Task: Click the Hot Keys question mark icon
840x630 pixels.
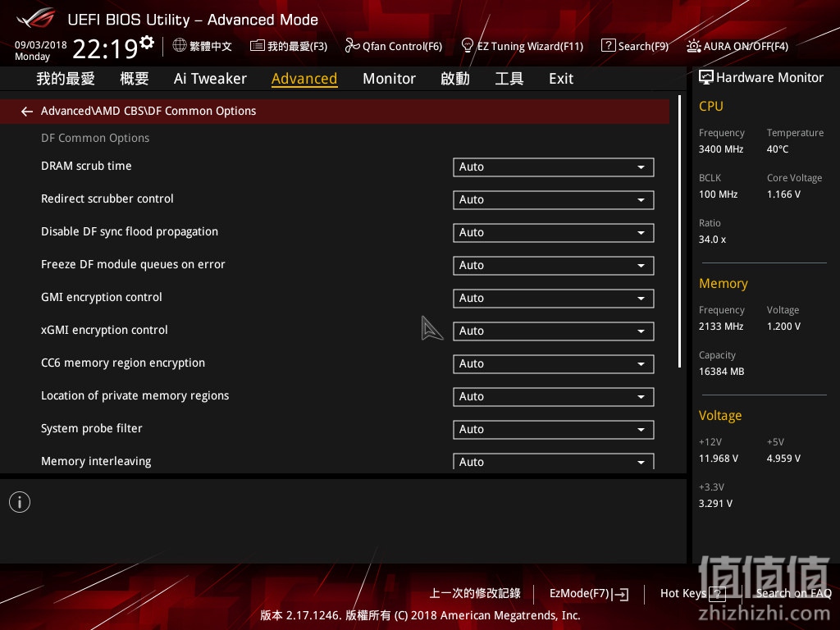Action: point(717,594)
